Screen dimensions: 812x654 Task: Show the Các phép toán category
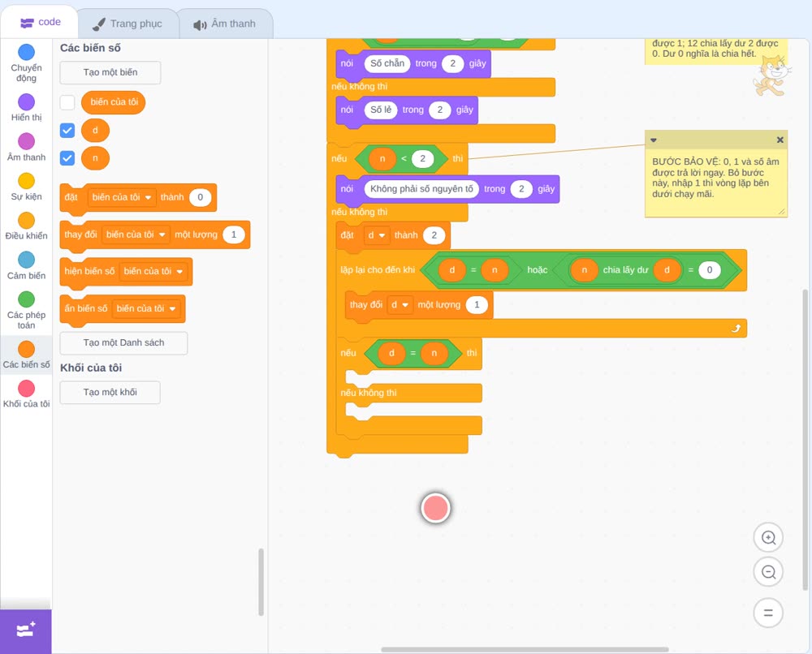click(27, 310)
